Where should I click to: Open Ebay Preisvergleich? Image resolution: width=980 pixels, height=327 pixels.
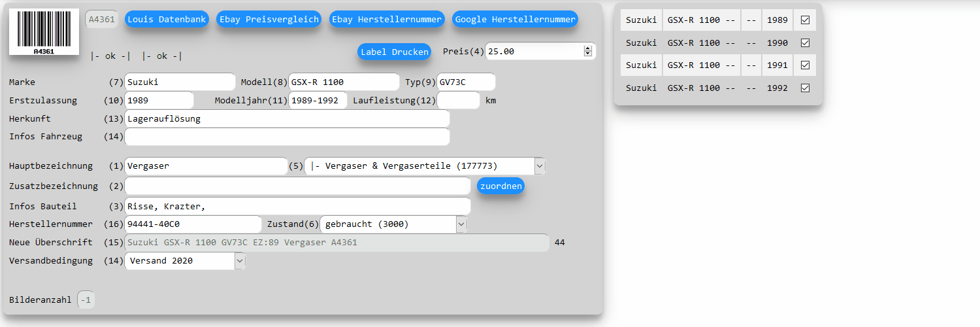pos(269,19)
